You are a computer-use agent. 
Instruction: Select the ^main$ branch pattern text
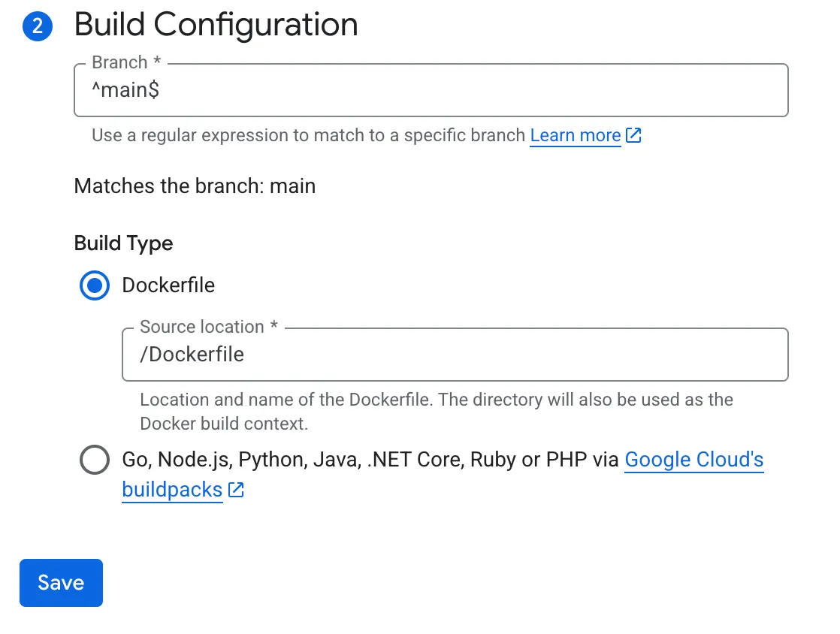(121, 89)
